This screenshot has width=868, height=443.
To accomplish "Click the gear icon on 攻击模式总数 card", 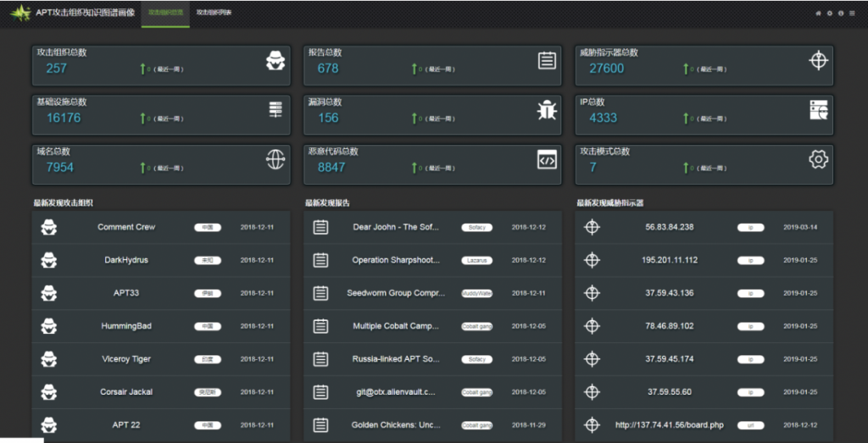I will point(818,159).
